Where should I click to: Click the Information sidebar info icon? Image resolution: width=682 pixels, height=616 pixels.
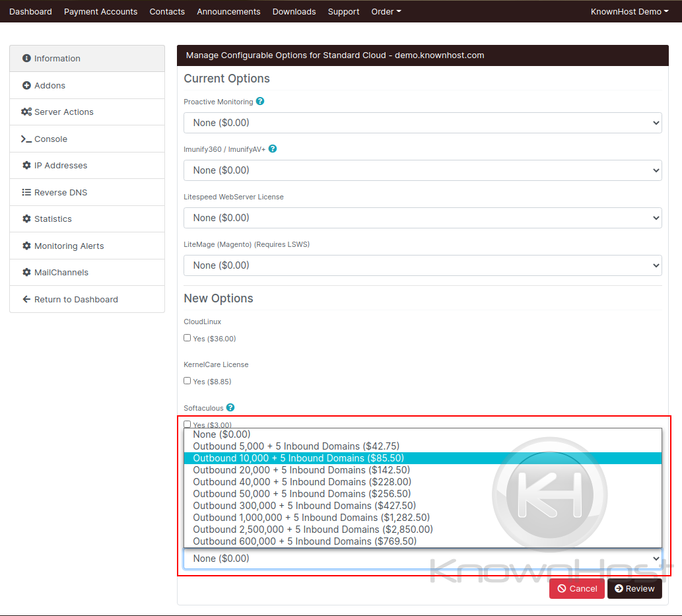pyautogui.click(x=26, y=58)
